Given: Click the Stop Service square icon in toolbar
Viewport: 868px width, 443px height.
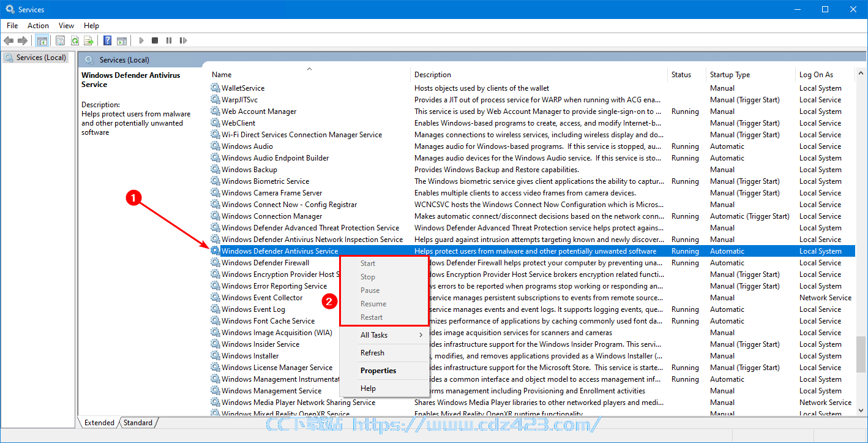Looking at the screenshot, I should pyautogui.click(x=155, y=40).
